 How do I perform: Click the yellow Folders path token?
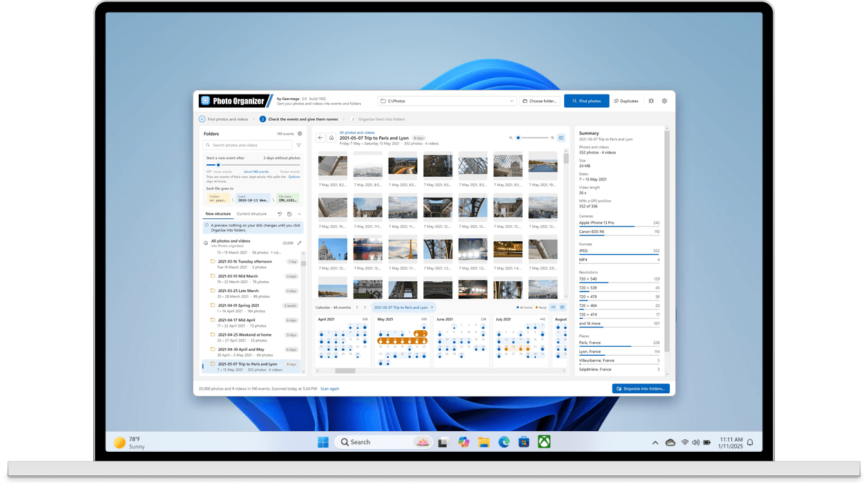(218, 198)
